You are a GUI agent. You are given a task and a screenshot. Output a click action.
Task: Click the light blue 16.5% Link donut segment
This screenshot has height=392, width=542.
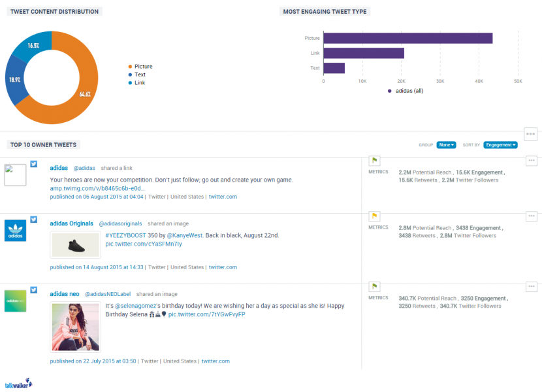34,45
